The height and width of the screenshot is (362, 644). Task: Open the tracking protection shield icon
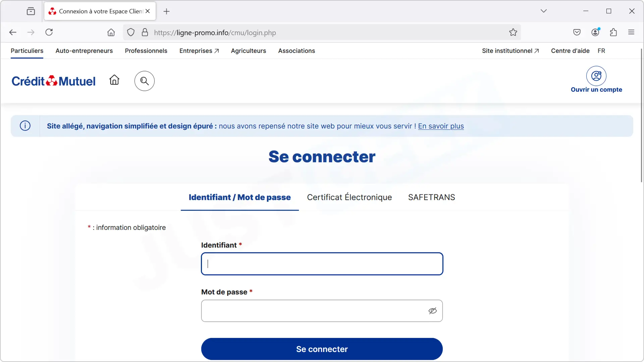[131, 33]
